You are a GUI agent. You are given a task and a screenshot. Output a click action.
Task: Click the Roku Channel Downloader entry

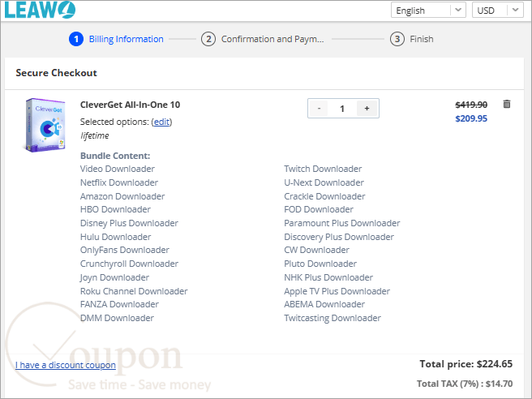pos(134,291)
